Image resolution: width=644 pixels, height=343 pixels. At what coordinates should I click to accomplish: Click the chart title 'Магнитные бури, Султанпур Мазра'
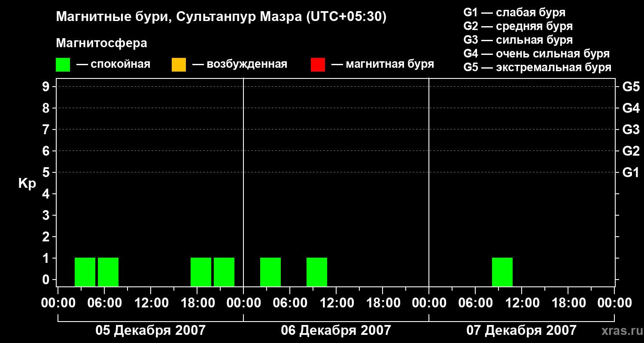[x=221, y=17]
